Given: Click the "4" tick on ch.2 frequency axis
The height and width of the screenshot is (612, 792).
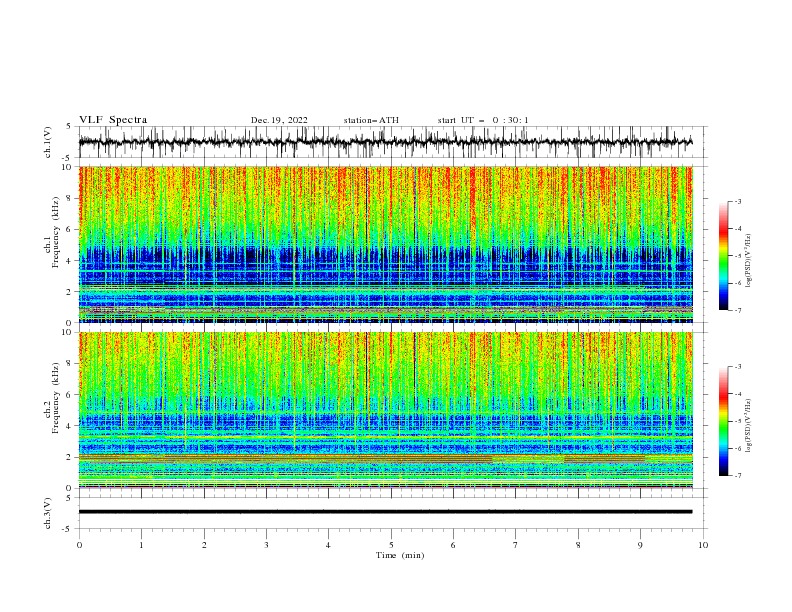Looking at the screenshot, I should [70, 426].
